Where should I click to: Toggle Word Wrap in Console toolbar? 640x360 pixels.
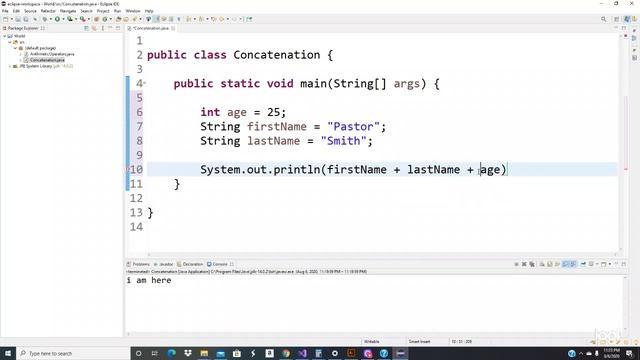558,264
